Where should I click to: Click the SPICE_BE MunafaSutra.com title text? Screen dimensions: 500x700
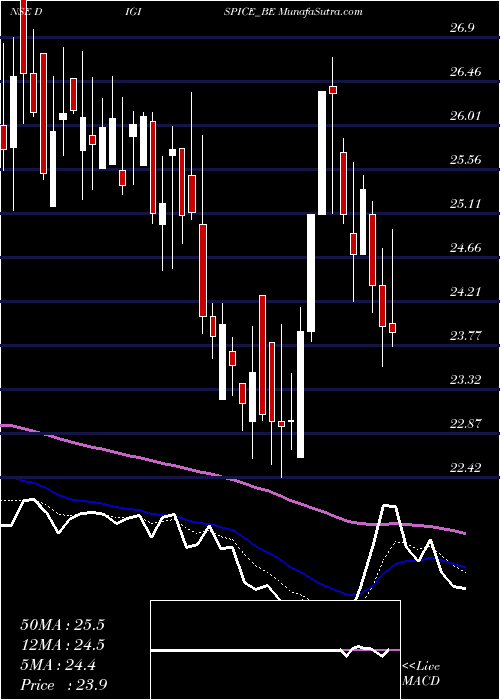click(293, 12)
